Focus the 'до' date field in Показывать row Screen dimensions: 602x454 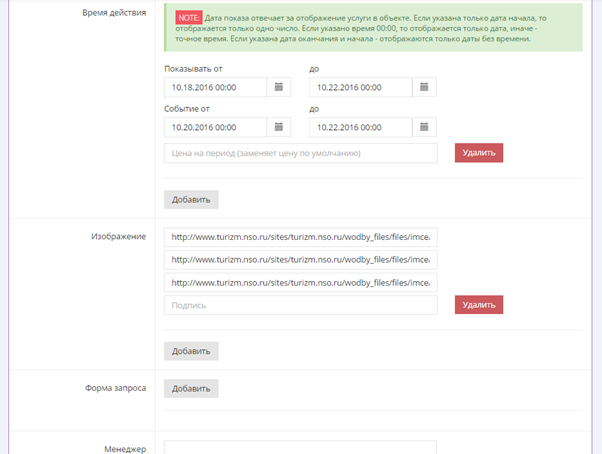[x=360, y=88]
